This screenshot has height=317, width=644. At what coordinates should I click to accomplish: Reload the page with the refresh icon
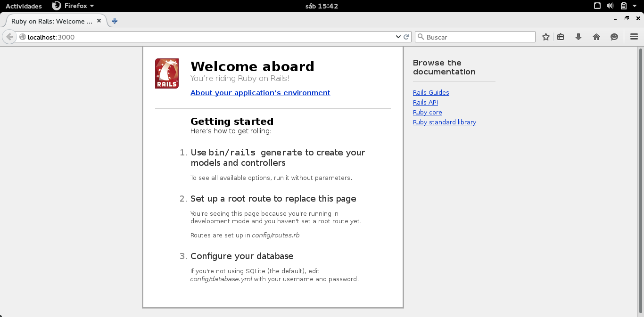[406, 37]
